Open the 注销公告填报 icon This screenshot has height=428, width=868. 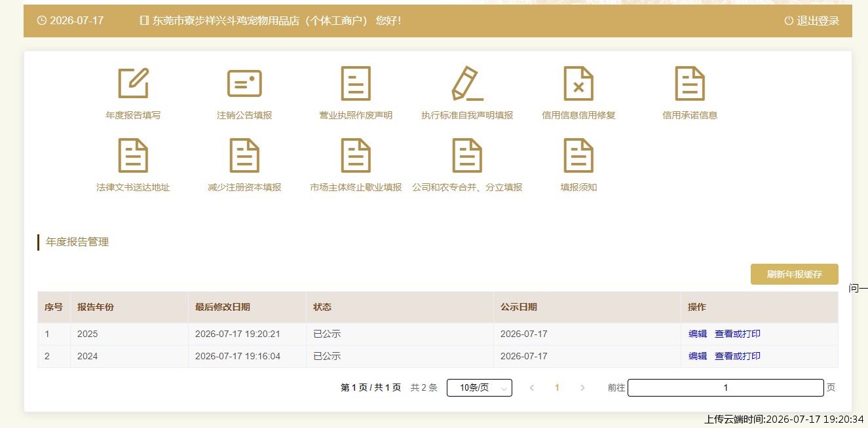tap(244, 83)
